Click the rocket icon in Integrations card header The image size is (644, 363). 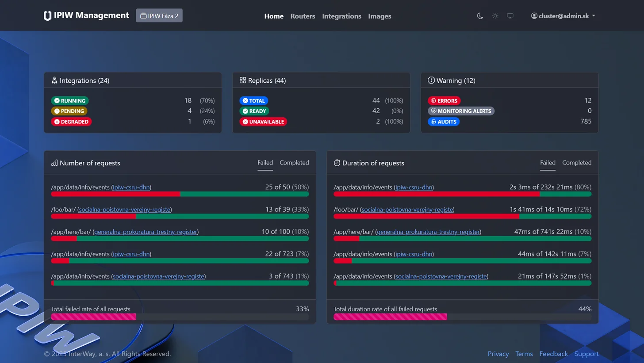tap(54, 80)
